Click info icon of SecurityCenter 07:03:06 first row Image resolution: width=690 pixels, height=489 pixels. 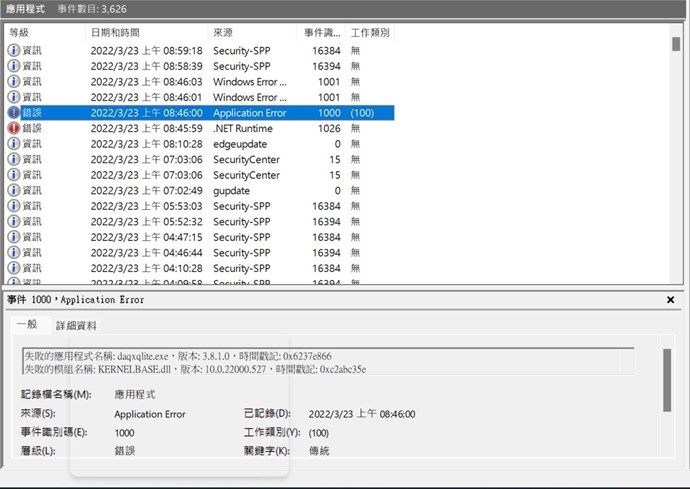point(13,159)
